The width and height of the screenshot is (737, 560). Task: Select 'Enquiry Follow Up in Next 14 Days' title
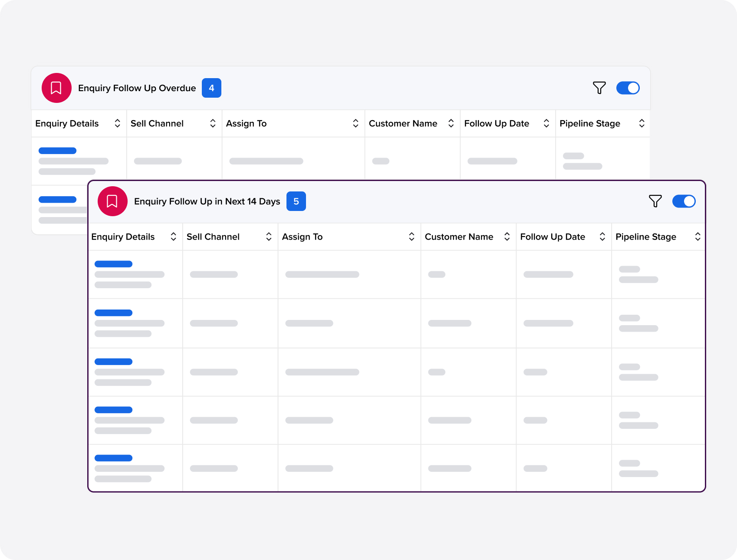click(x=207, y=201)
